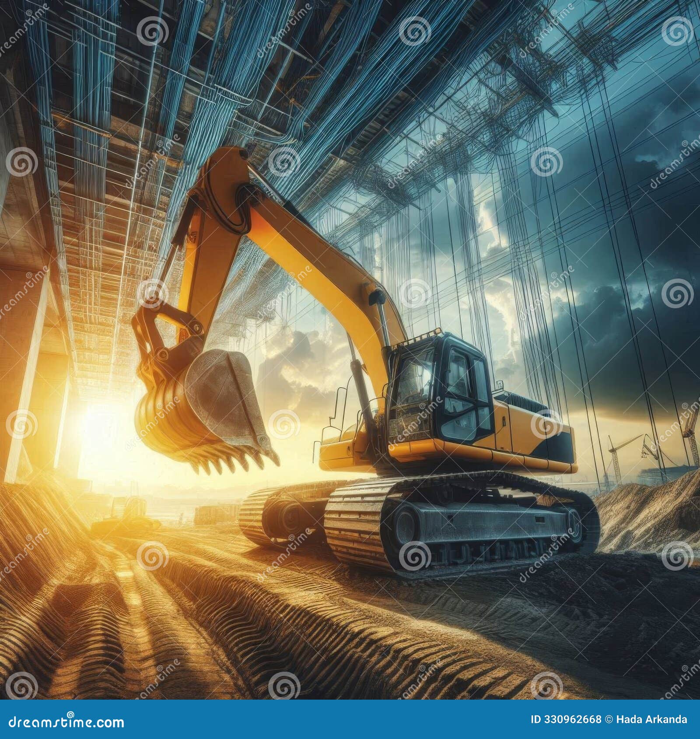The height and width of the screenshot is (739, 700).
Task: Click the Hada Arkanda author credit
Action: click(x=652, y=719)
